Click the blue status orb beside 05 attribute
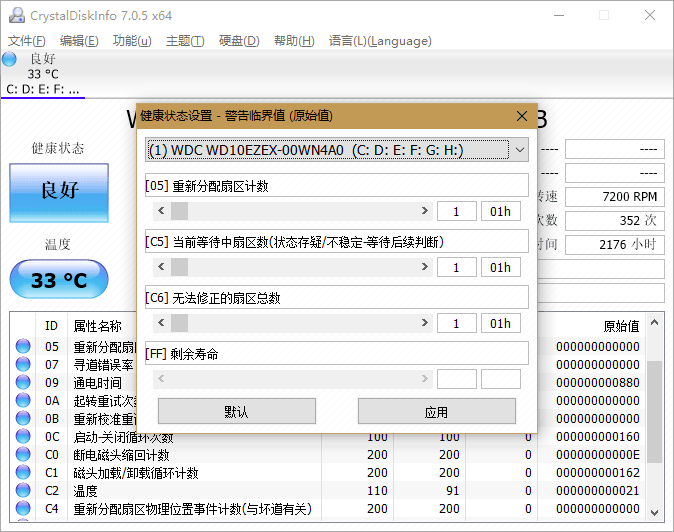This screenshot has height=532, width=674. point(23,347)
